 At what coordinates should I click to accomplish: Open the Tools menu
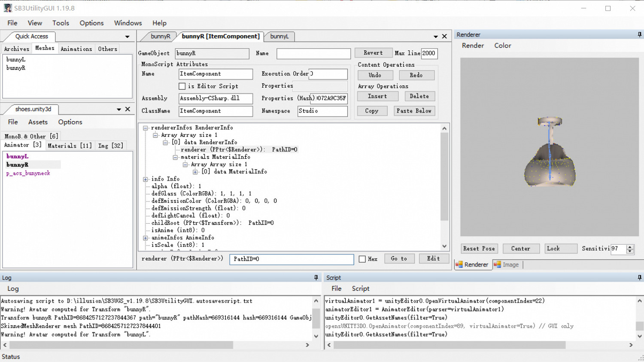coord(61,23)
